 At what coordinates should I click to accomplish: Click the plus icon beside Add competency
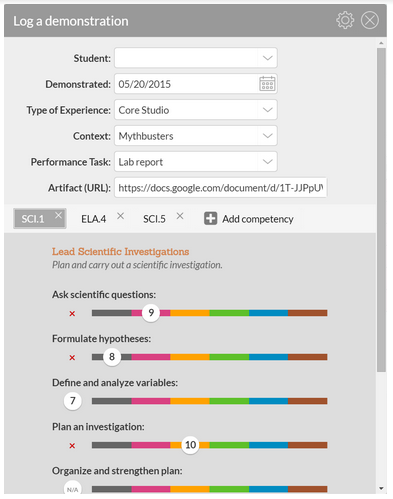coord(210,219)
